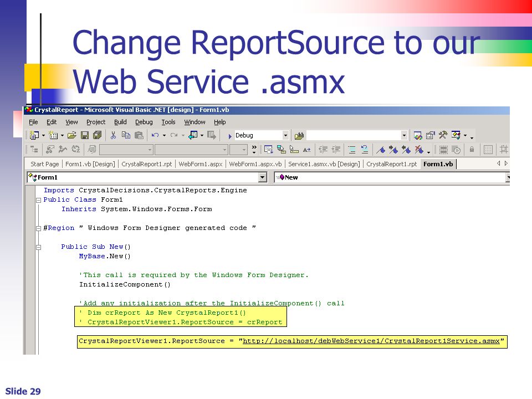Click the Display Parameter Info icon

294,149
